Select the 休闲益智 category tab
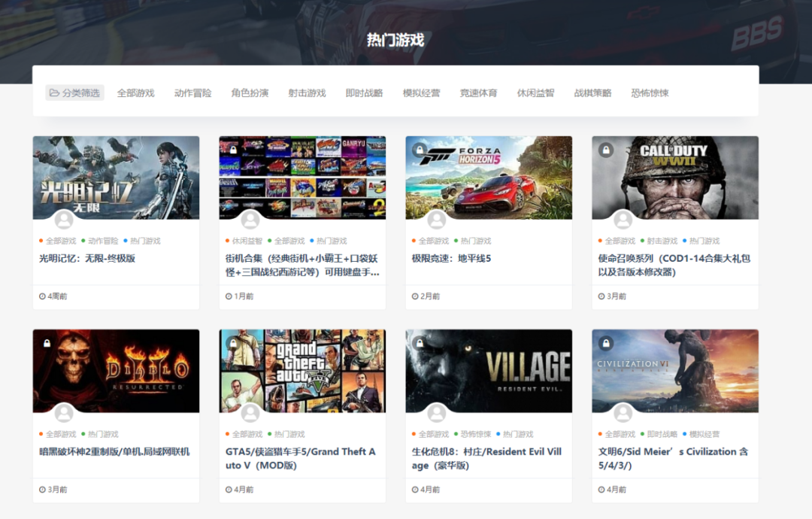The width and height of the screenshot is (812, 519). (x=535, y=93)
